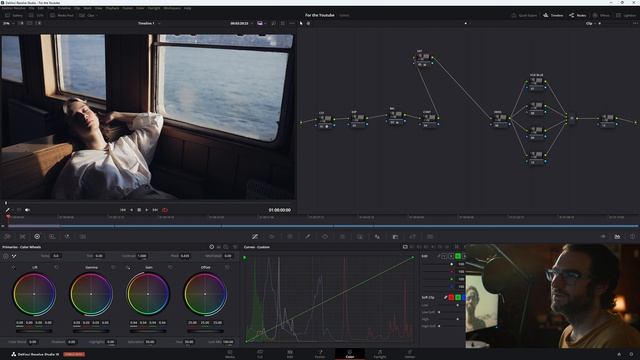This screenshot has height=360, width=640.
Task: Open the Blur palette
Action: (377, 236)
